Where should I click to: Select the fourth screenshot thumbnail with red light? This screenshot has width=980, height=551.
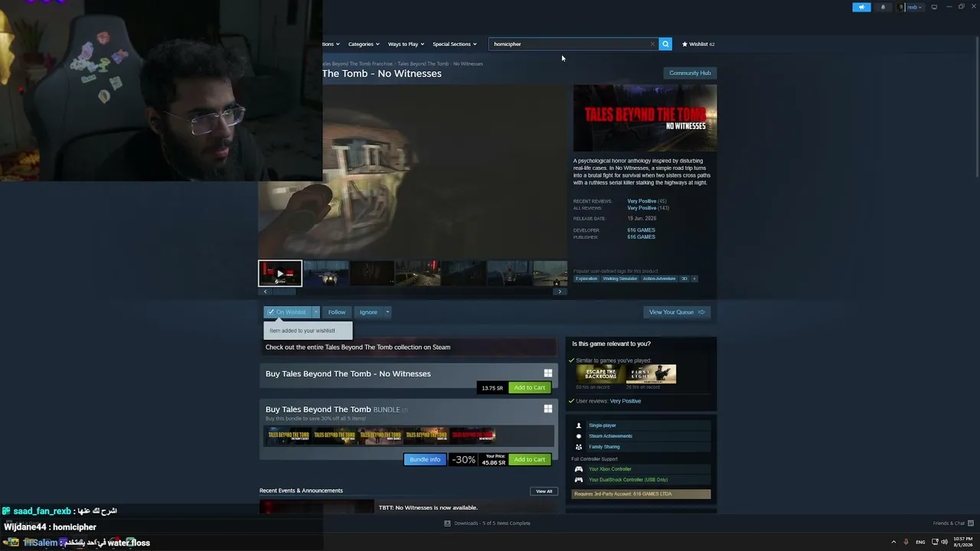click(418, 273)
